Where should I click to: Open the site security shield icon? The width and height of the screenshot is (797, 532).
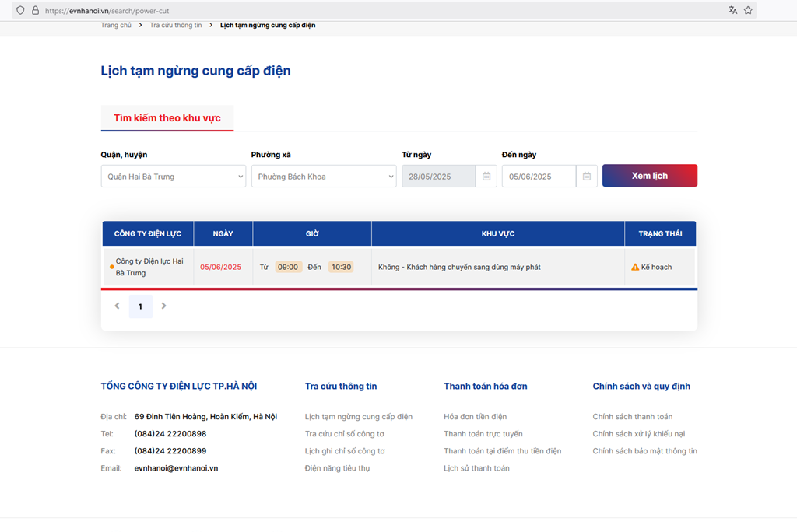coord(20,11)
